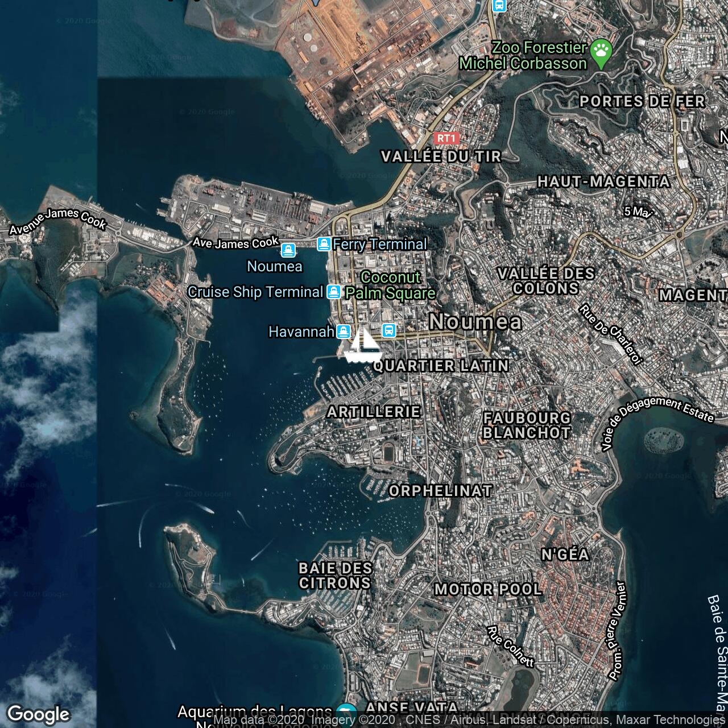Select the Quartier Latin district label
Image resolution: width=728 pixels, height=728 pixels.
(441, 366)
